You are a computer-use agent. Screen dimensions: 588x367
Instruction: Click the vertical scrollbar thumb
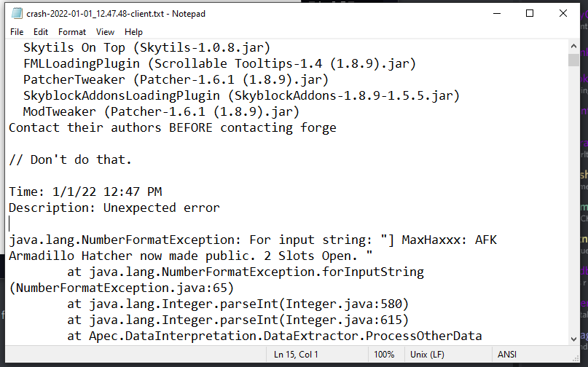tap(573, 60)
